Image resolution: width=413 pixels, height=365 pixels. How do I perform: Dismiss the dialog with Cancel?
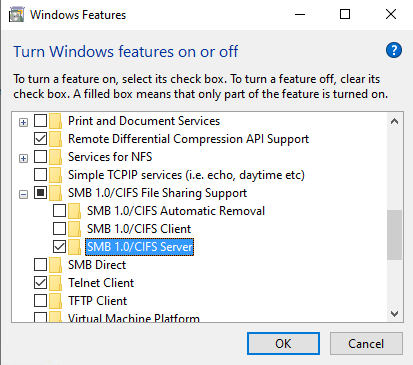[366, 344]
